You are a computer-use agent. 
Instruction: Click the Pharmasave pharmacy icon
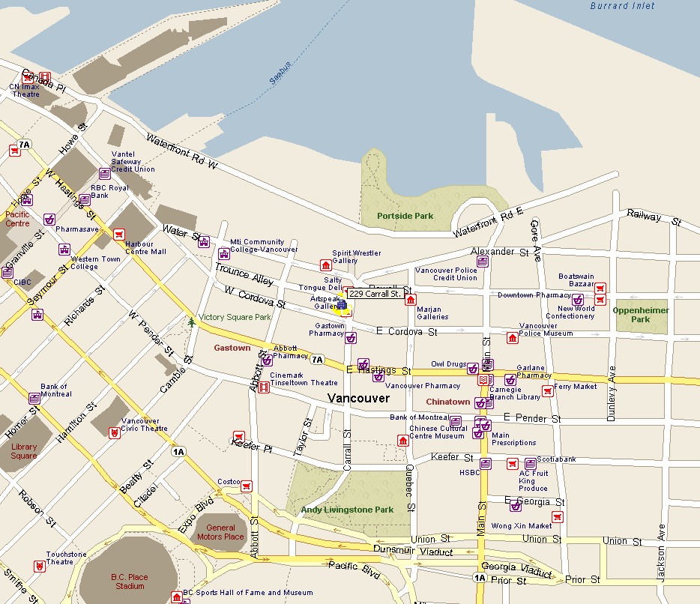[x=49, y=220]
